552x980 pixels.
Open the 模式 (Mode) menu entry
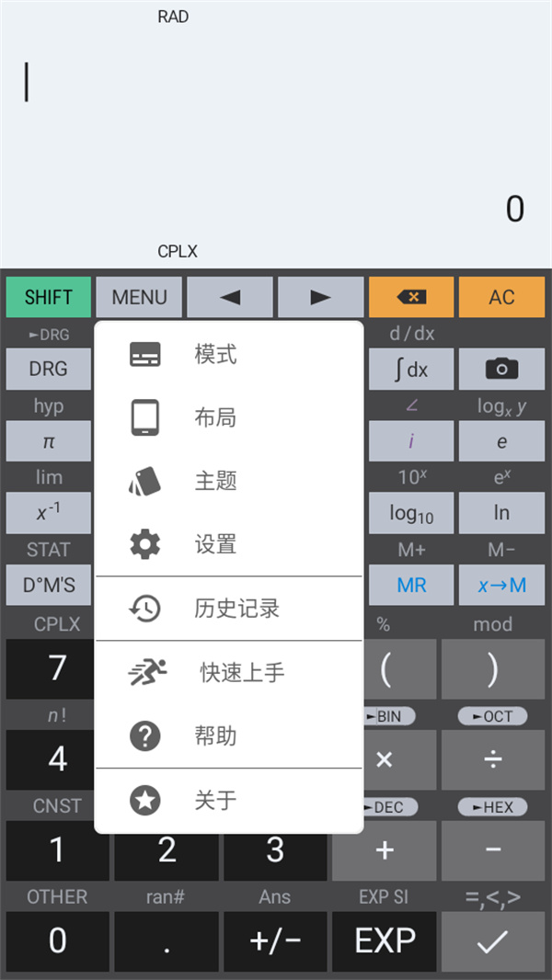tap(229, 355)
